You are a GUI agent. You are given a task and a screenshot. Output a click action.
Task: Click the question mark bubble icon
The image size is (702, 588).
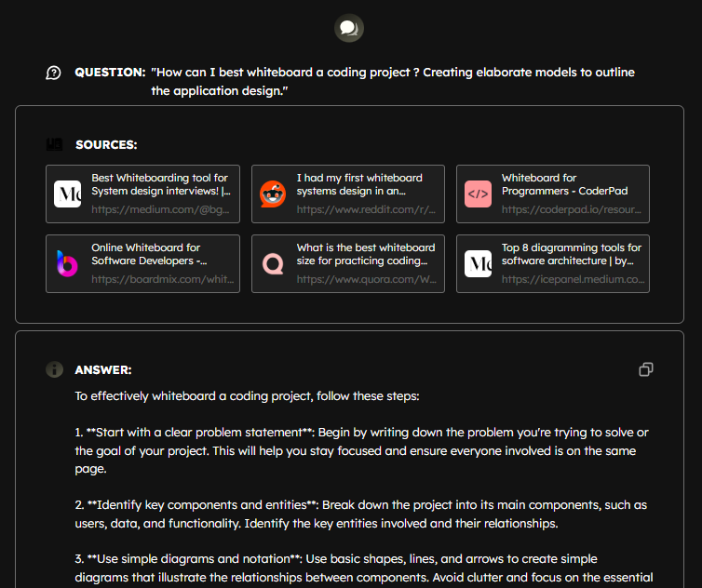click(53, 73)
